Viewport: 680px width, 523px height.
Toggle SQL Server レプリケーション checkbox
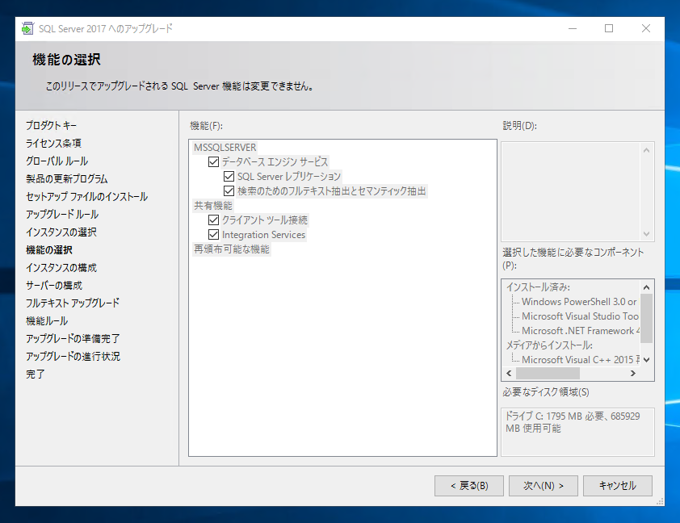point(229,177)
